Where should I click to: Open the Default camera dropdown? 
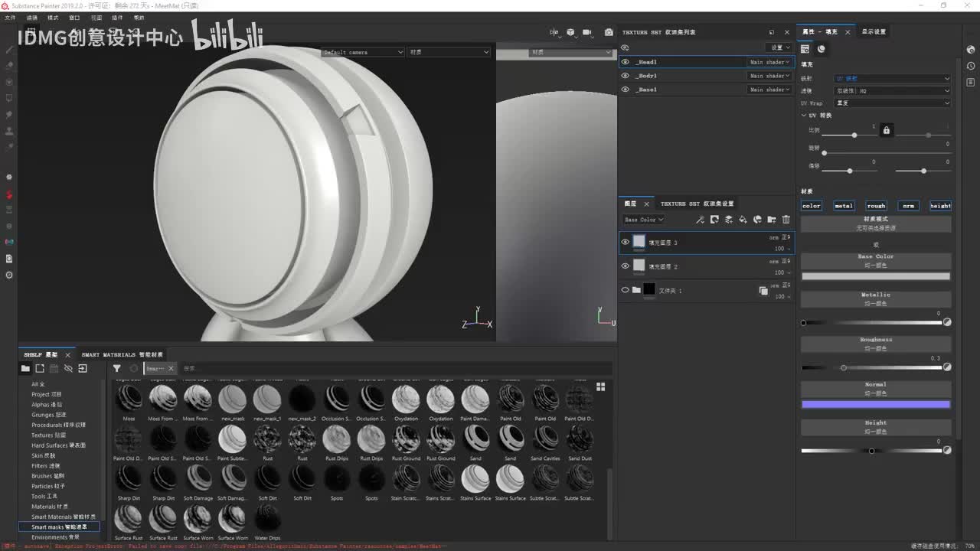click(362, 52)
